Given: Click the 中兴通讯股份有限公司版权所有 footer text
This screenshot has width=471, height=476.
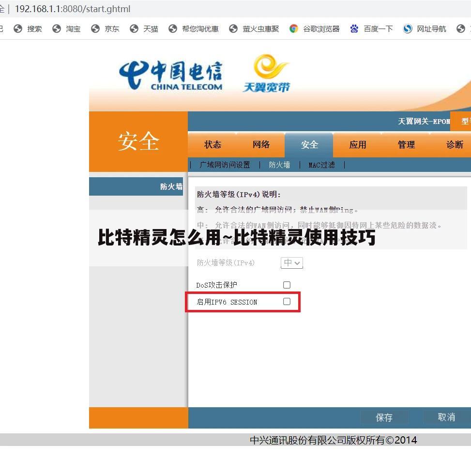Looking at the screenshot, I should tap(333, 440).
